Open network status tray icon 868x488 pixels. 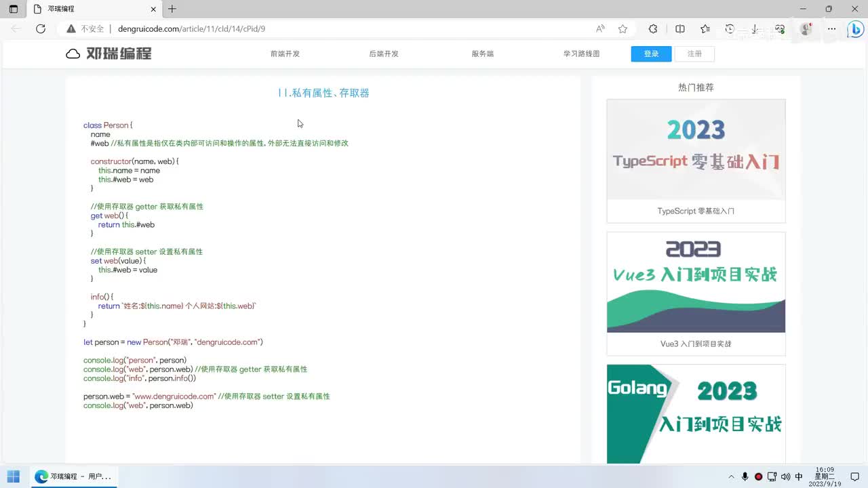pos(772,476)
